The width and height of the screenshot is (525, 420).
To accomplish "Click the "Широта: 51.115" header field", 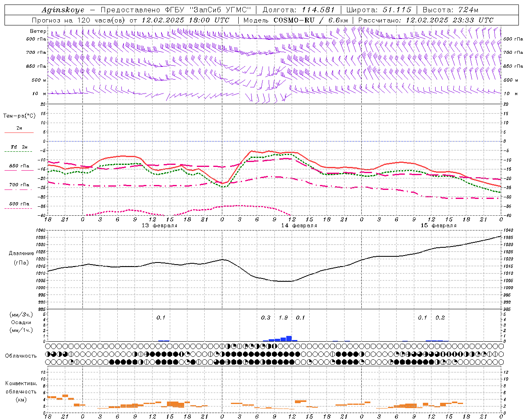I will coord(379,10).
